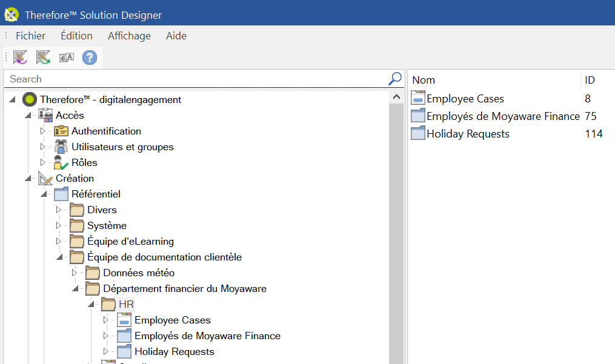
Task: Collapse the Département financier du Moyaware folder
Action: point(75,289)
